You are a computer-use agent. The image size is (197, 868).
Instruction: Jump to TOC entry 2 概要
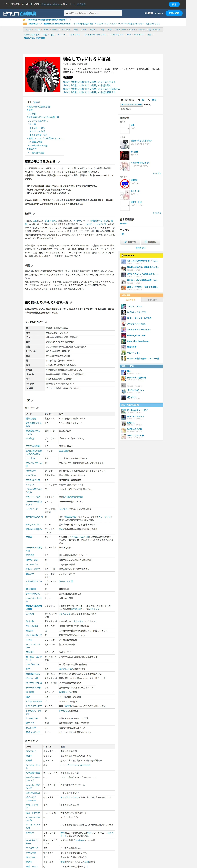click(30, 110)
